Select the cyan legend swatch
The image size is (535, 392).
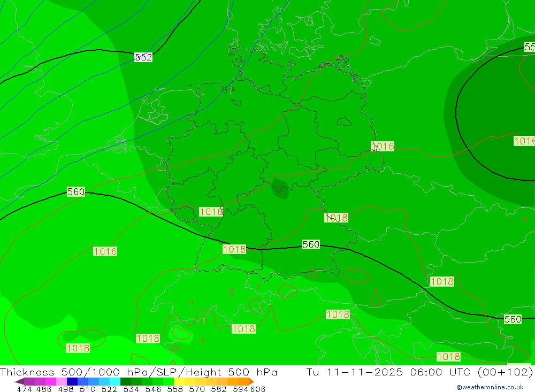pyautogui.click(x=115, y=381)
